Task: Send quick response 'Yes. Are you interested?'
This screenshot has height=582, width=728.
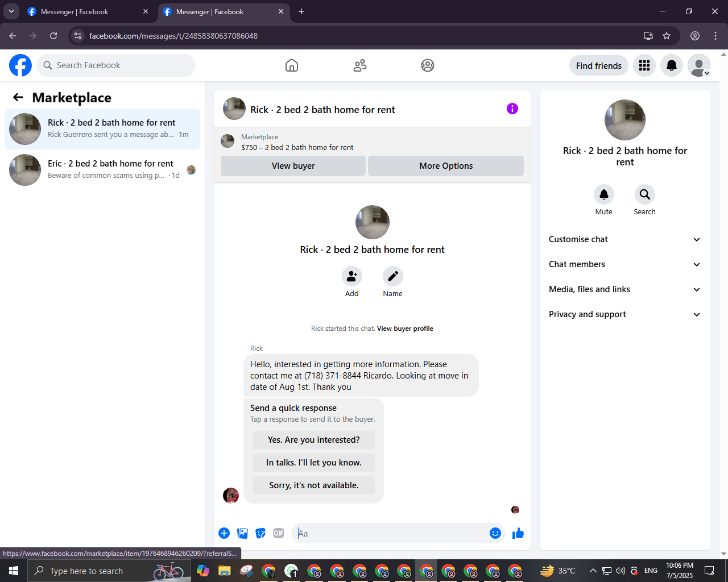Action: (314, 440)
